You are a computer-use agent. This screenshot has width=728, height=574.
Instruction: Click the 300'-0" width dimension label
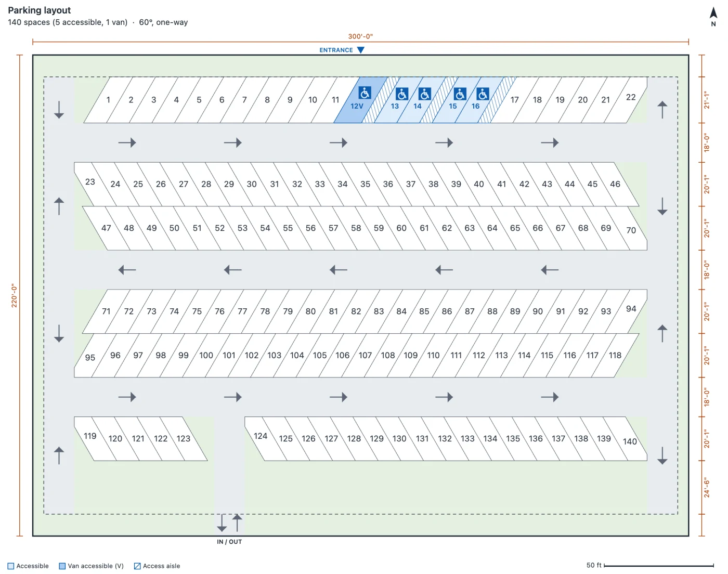click(360, 36)
